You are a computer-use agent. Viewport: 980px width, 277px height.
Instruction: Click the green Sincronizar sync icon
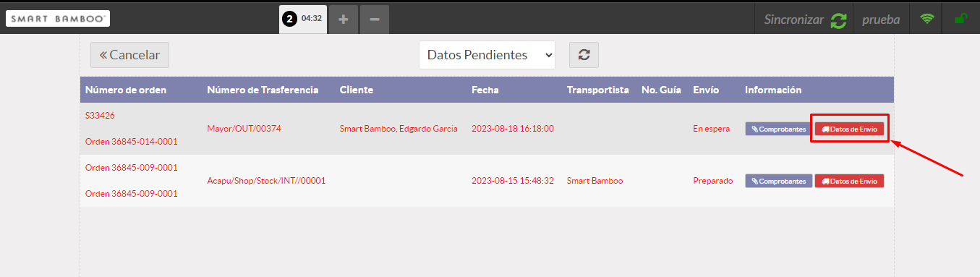pyautogui.click(x=838, y=20)
